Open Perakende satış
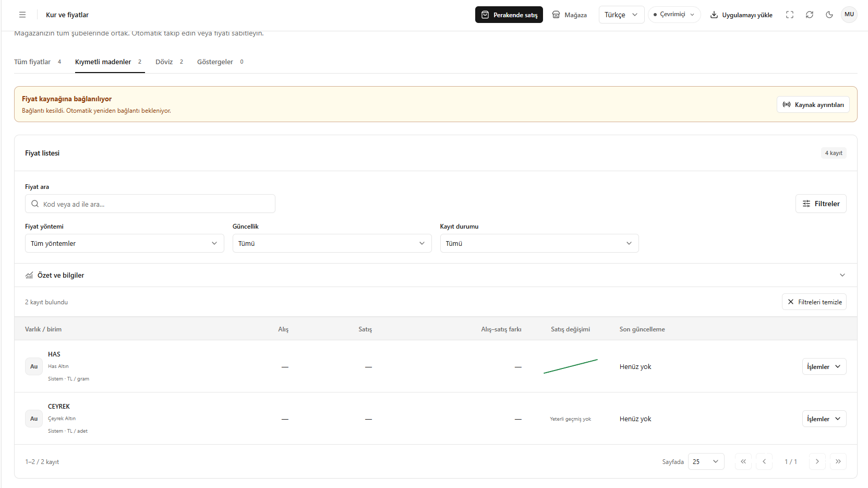Image resolution: width=868 pixels, height=488 pixels. coord(509,15)
